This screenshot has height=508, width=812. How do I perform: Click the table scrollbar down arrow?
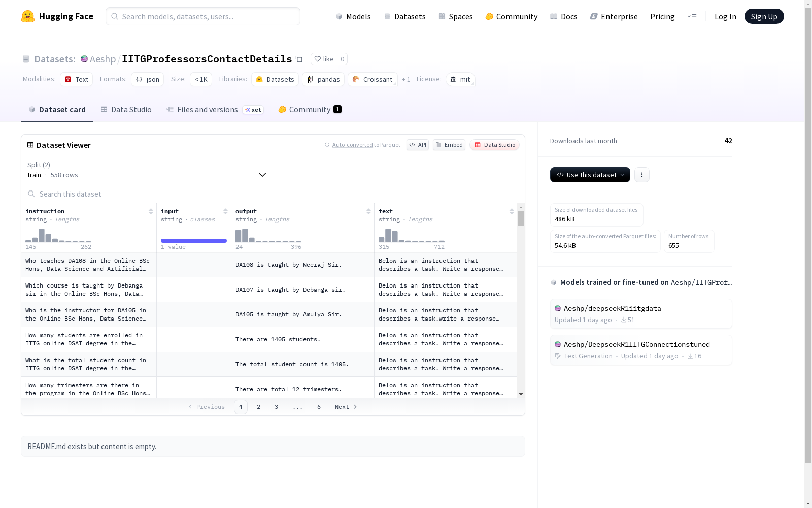[521, 394]
